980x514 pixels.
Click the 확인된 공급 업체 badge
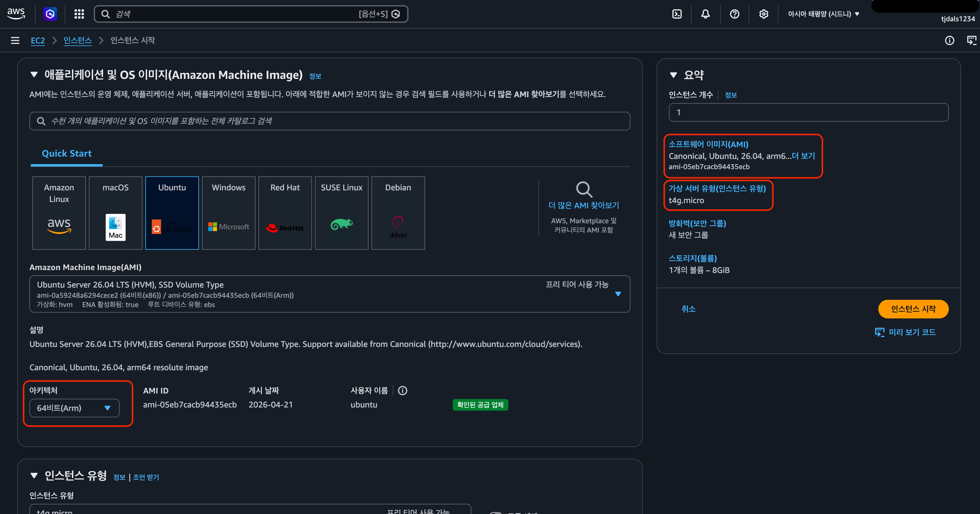click(480, 405)
